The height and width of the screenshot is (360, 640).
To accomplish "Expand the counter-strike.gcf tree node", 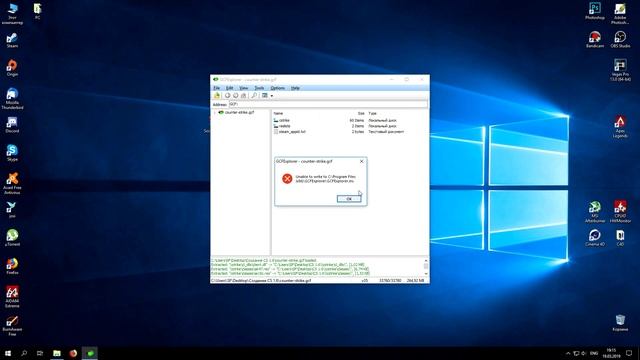I will (x=215, y=112).
